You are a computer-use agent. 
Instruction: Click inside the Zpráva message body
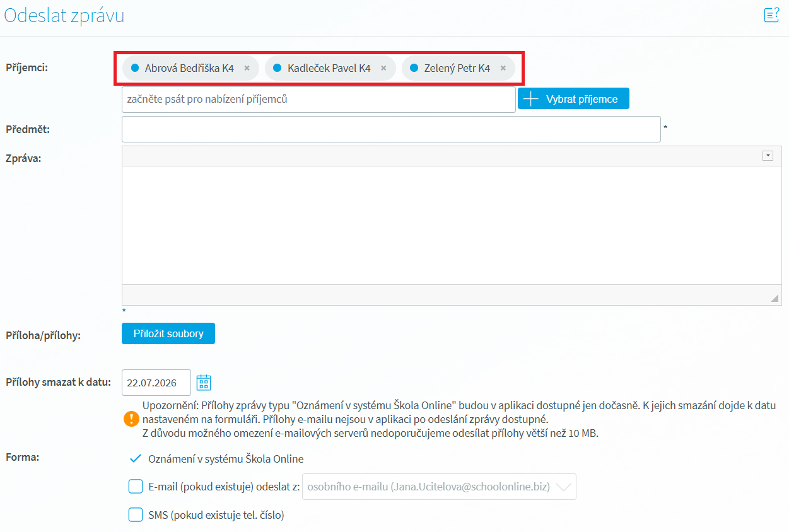451,225
